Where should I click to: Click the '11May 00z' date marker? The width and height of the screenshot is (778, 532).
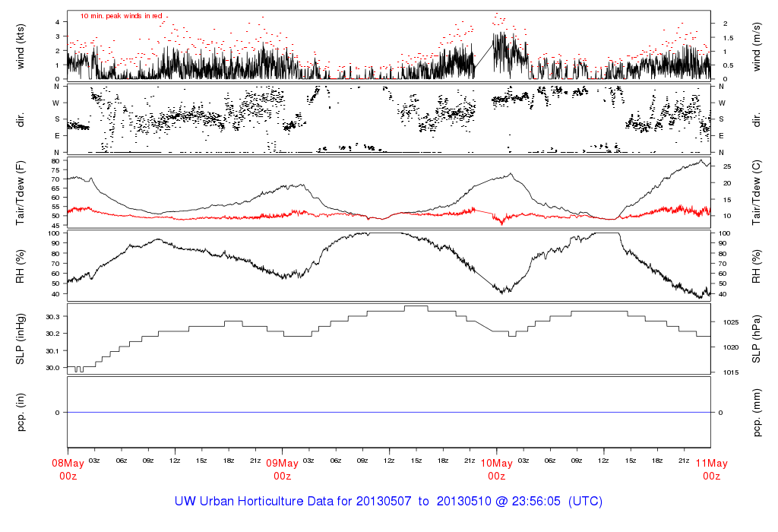711,470
